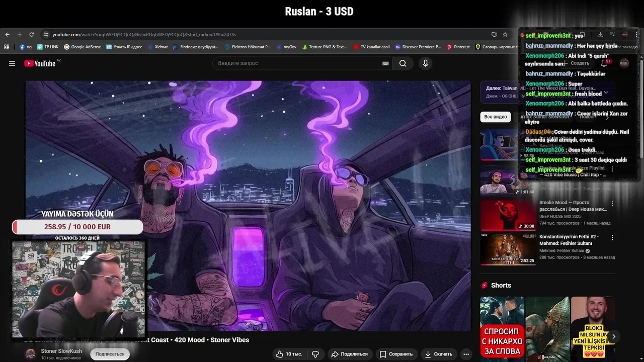Open the YouTube account avatar menu
This screenshot has height=362, width=644.
(624, 63)
